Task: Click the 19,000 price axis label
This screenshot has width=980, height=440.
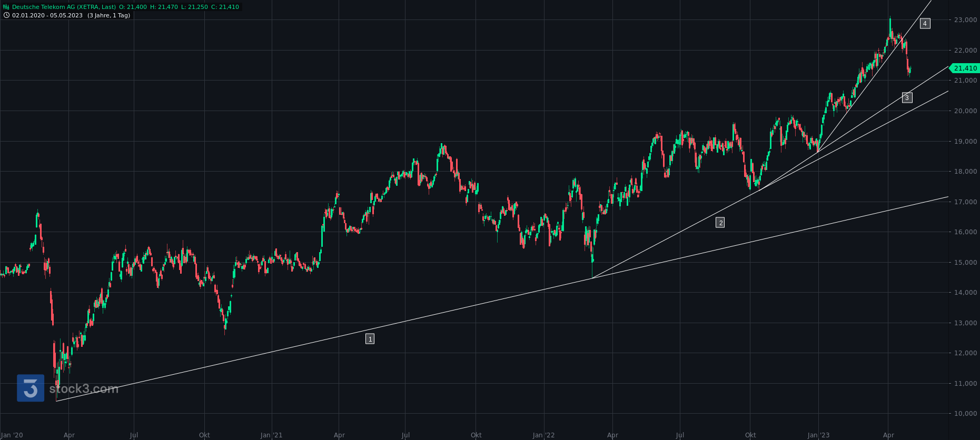Action: [x=966, y=142]
